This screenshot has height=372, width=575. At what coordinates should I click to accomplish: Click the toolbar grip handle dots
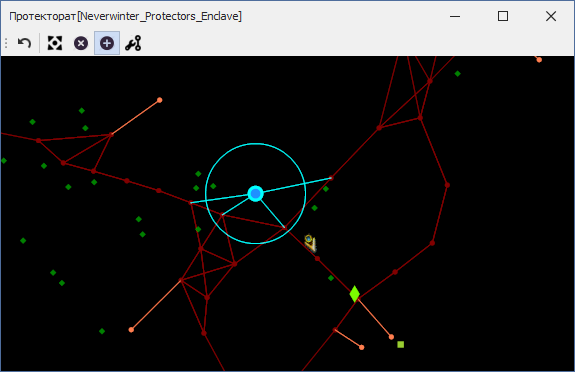coord(6,43)
